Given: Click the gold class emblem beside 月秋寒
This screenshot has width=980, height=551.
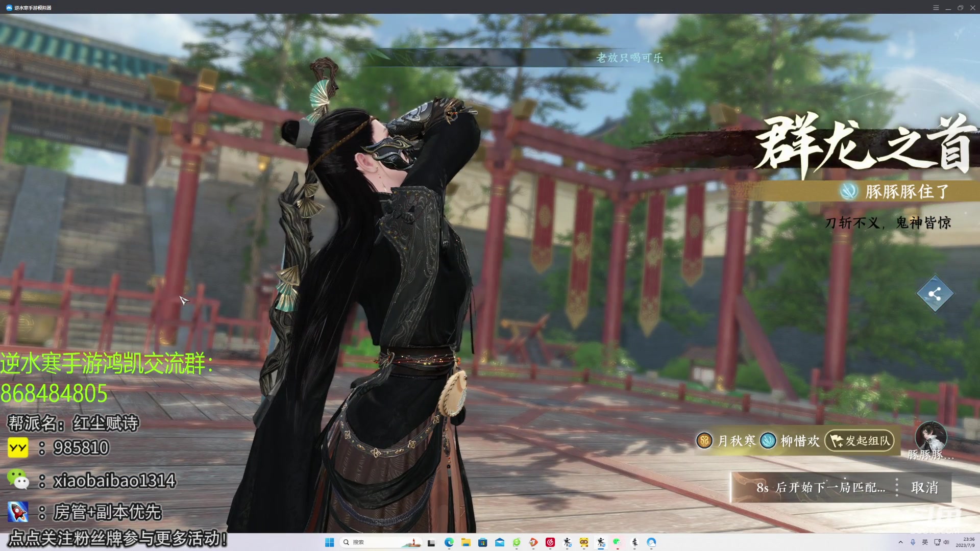Looking at the screenshot, I should click(x=704, y=440).
